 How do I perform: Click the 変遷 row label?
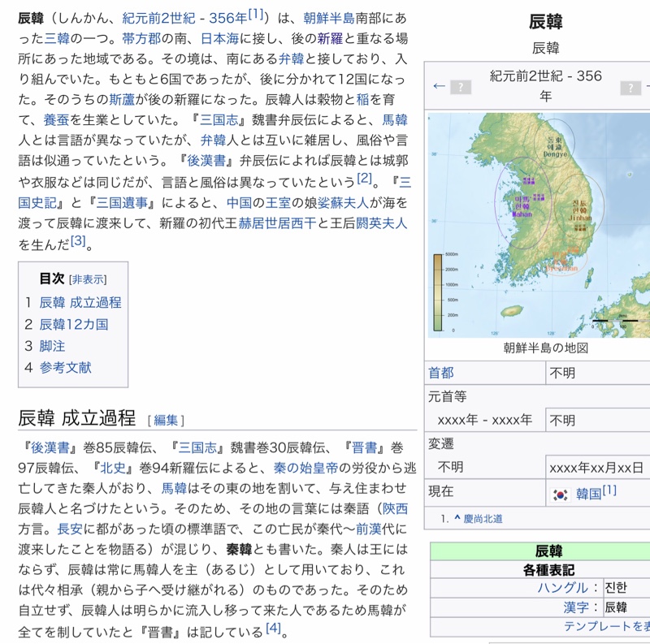[x=441, y=444]
